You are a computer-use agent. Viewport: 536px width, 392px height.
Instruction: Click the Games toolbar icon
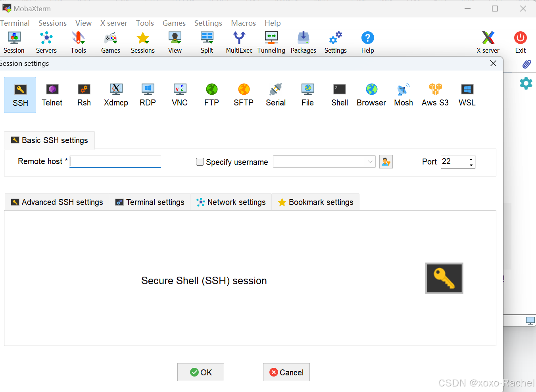point(111,42)
